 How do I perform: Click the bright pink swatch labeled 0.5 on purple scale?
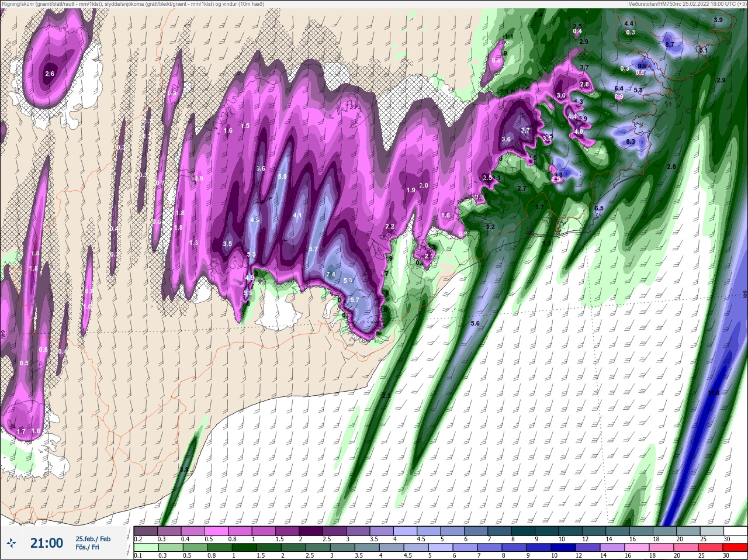tap(217, 531)
